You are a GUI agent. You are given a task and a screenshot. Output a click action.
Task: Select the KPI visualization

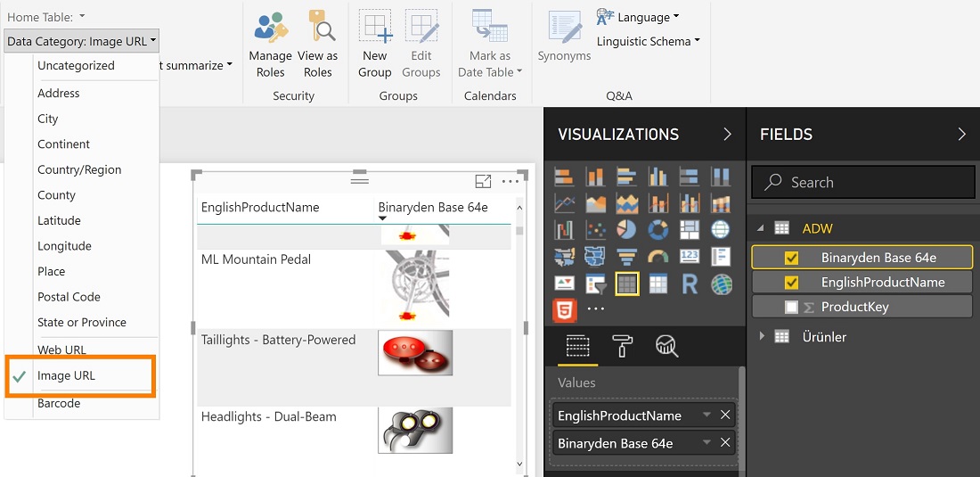coord(564,284)
